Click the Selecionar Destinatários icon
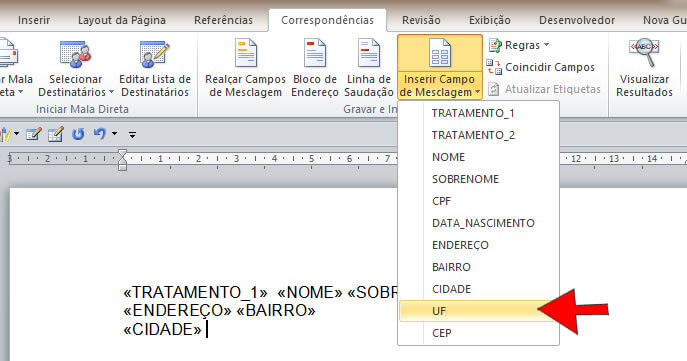The image size is (687, 361). [75, 55]
